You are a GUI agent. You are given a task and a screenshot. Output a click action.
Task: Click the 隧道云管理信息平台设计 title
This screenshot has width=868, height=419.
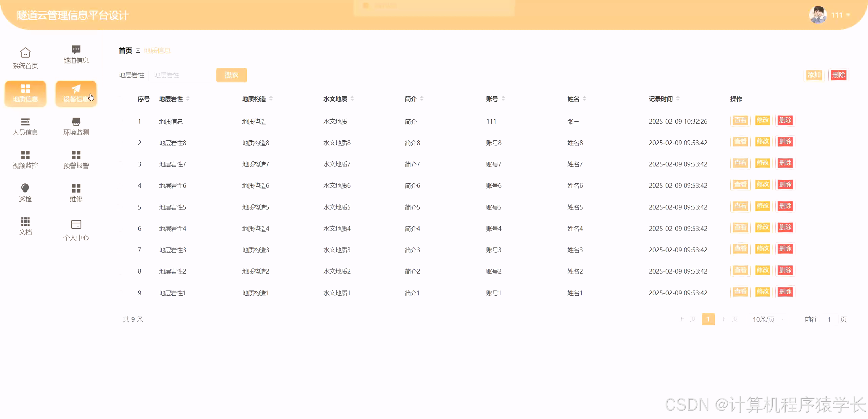point(73,15)
